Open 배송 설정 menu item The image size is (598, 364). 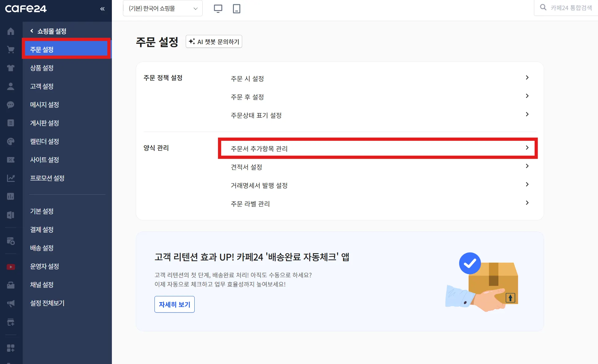click(42, 248)
